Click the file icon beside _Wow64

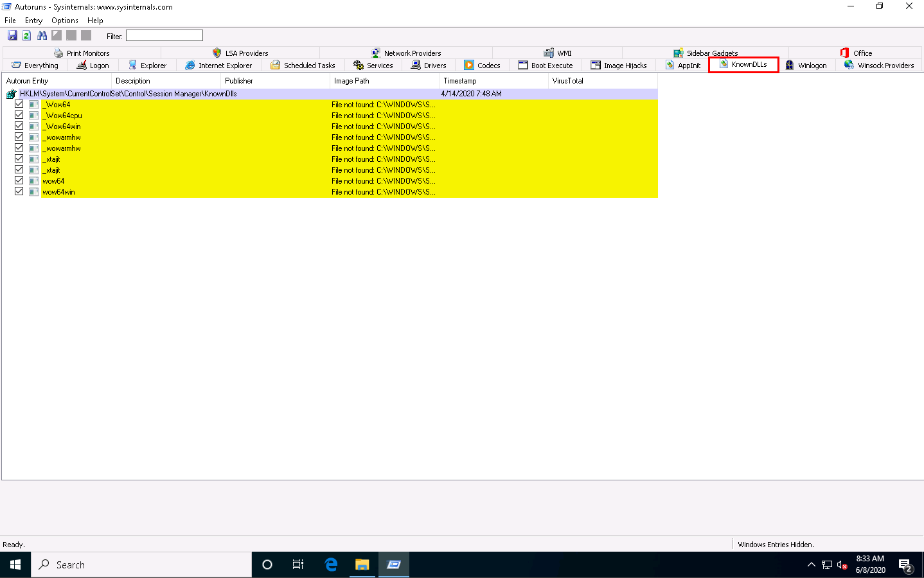[x=33, y=105]
